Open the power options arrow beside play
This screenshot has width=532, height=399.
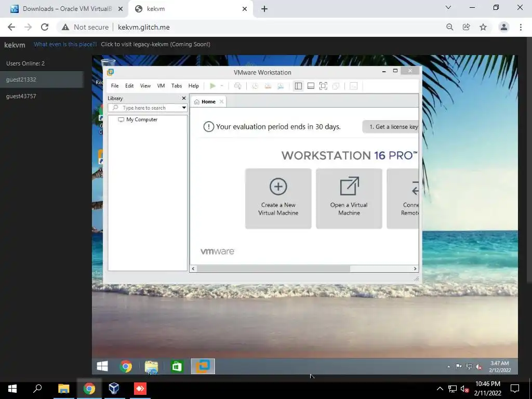[221, 86]
